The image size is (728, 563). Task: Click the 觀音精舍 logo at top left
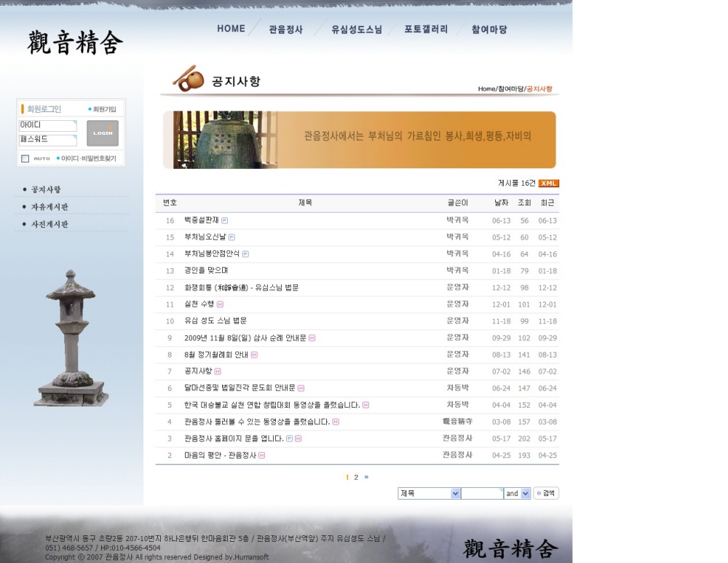coord(75,43)
